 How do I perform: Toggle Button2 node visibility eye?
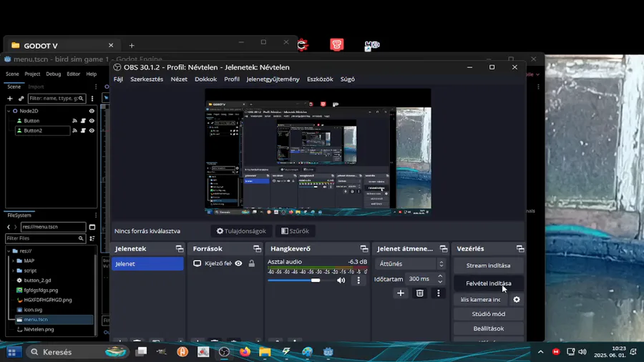[92, 130]
